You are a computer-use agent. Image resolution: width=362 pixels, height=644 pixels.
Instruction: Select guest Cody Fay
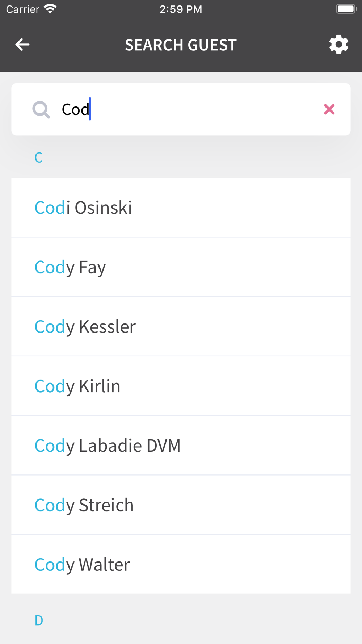(x=181, y=267)
